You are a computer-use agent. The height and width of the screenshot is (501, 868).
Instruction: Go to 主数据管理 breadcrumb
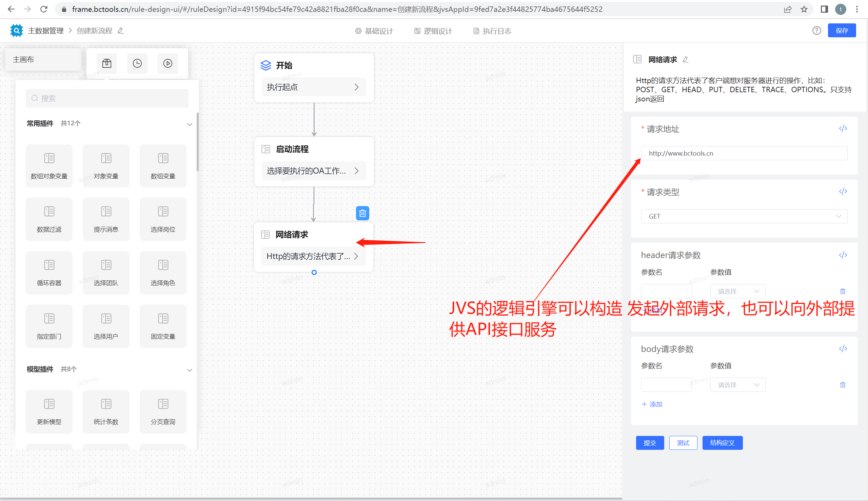click(x=46, y=31)
